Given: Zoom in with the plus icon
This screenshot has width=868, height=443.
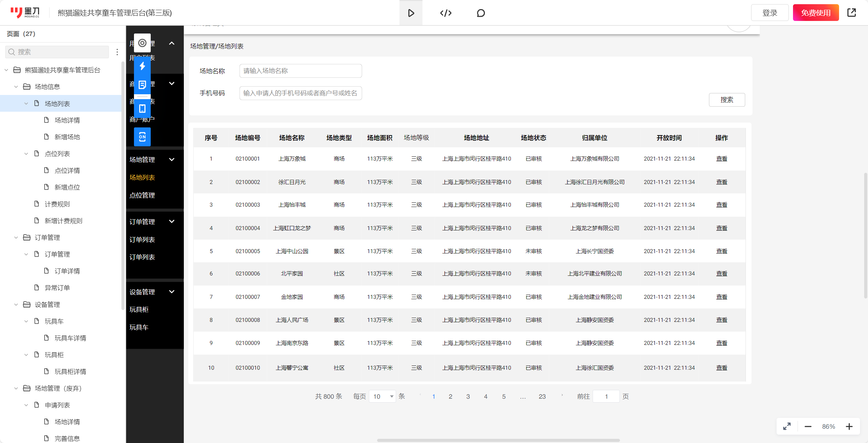Looking at the screenshot, I should (x=849, y=426).
